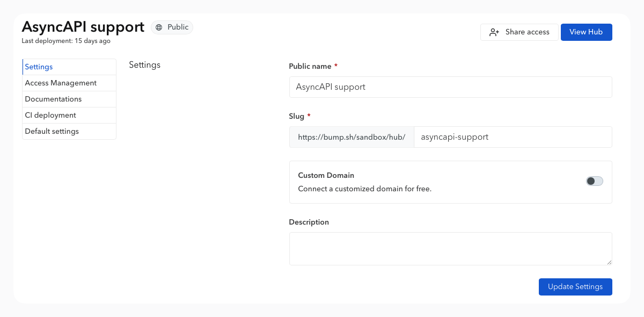
Task: Open the Settings sidebar item
Action: pos(39,67)
